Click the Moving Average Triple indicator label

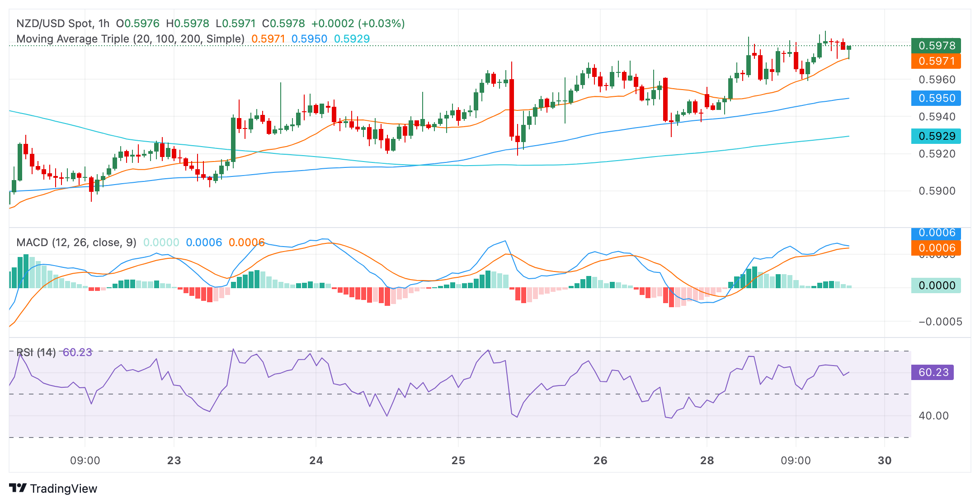(130, 39)
